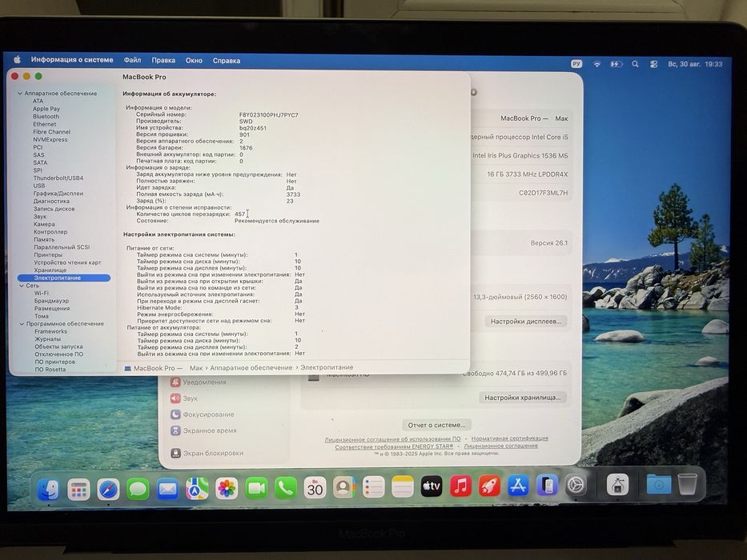Open Соответствие требованиям ENERGY STAR link
The image size is (747, 560).
click(394, 446)
